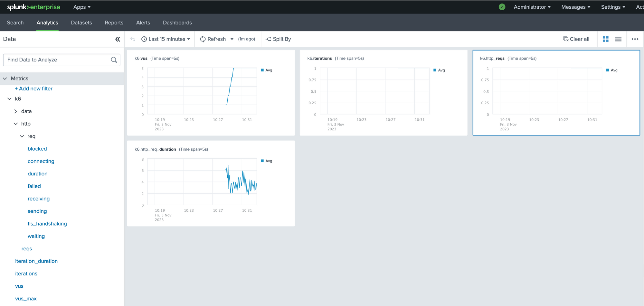Click the Split By button
The height and width of the screenshot is (306, 644).
click(278, 39)
